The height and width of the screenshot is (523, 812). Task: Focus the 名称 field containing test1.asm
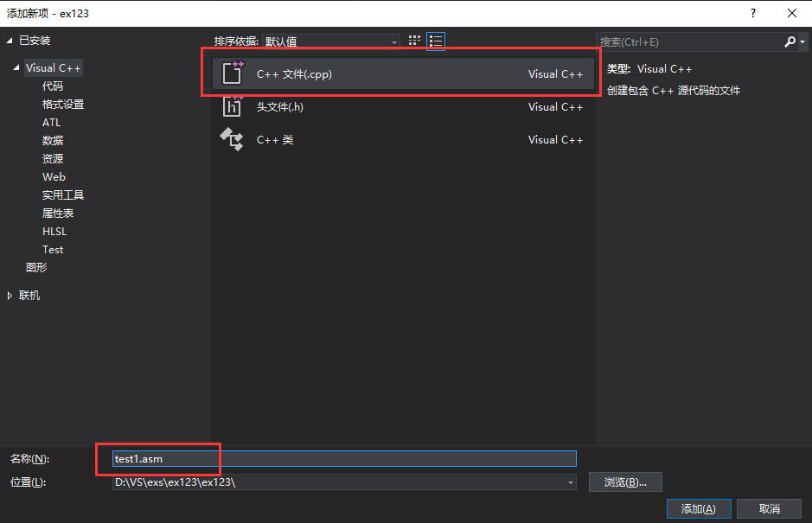click(x=344, y=458)
